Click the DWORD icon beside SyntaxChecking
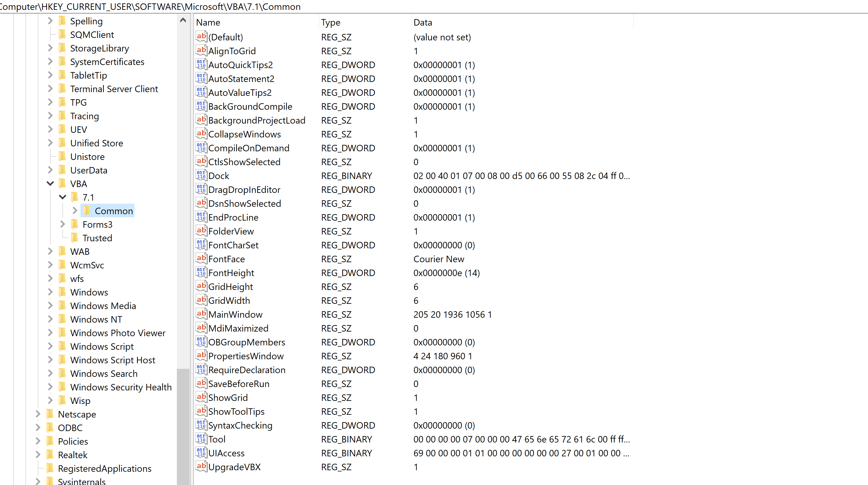The width and height of the screenshot is (868, 485). pyautogui.click(x=201, y=425)
